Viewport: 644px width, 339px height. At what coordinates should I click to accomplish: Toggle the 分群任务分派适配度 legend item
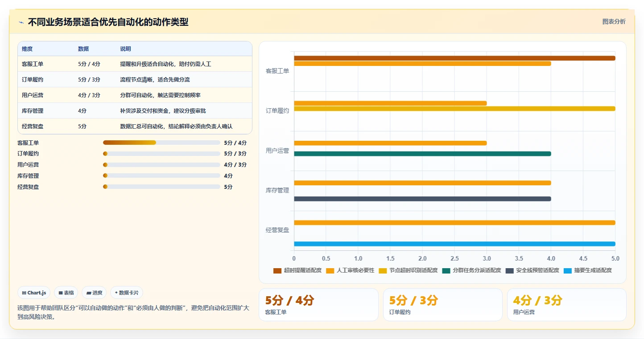(x=471, y=270)
